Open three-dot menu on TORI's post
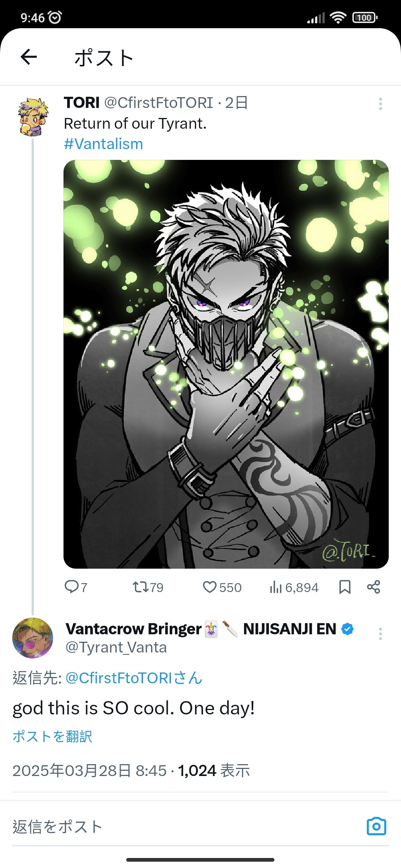The height and width of the screenshot is (868, 401). (381, 104)
